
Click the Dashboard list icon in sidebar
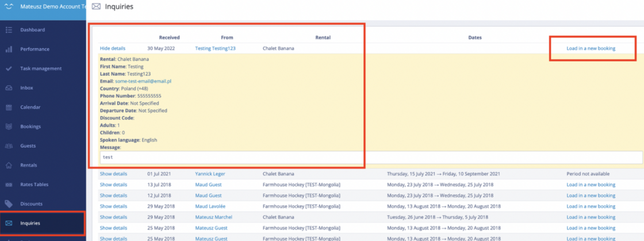point(9,30)
